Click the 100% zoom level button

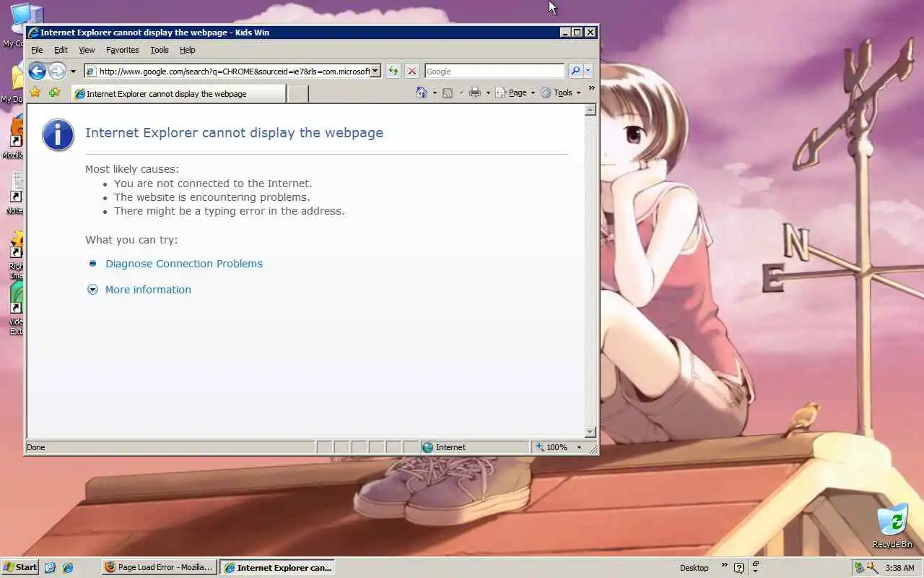(x=552, y=447)
